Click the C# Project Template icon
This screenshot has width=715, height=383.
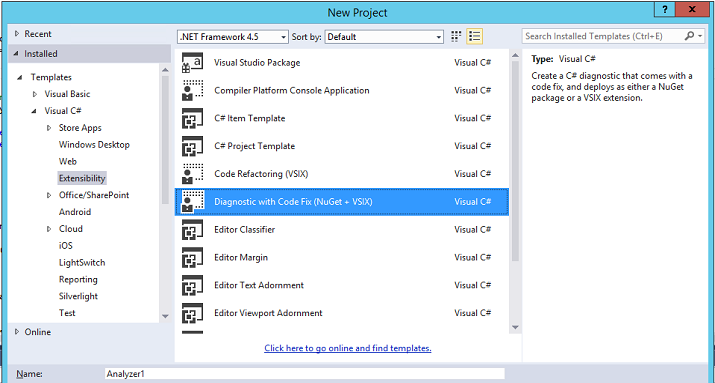192,146
